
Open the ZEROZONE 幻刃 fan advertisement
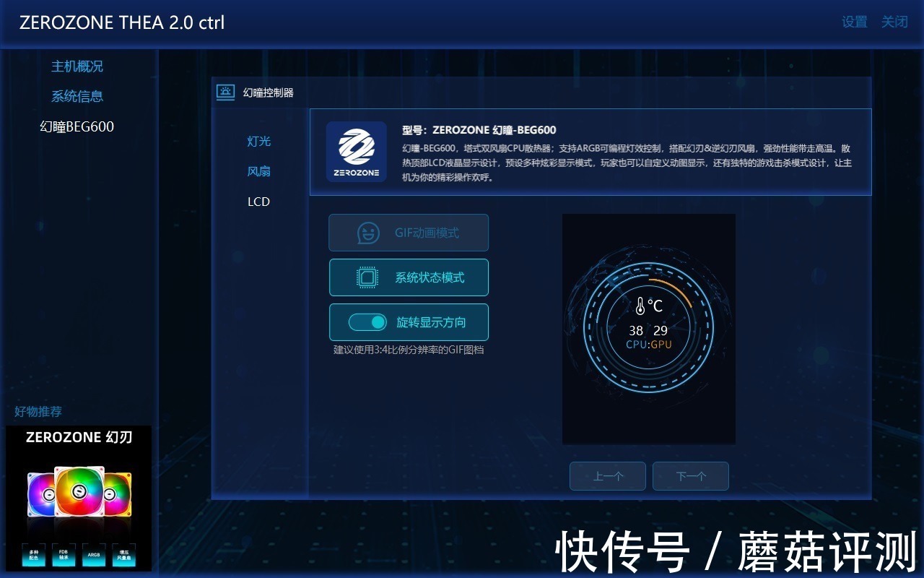pos(79,499)
